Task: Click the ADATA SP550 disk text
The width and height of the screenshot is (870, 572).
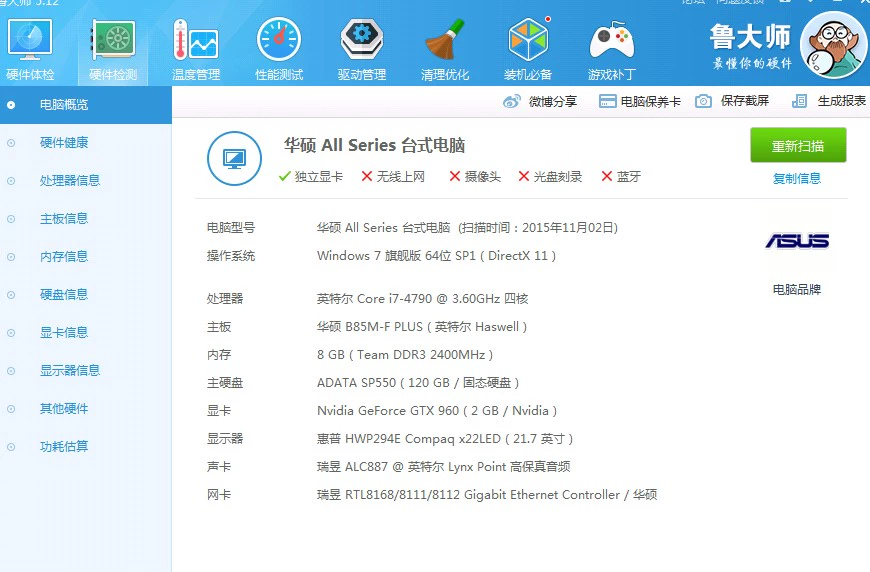Action: 418,383
